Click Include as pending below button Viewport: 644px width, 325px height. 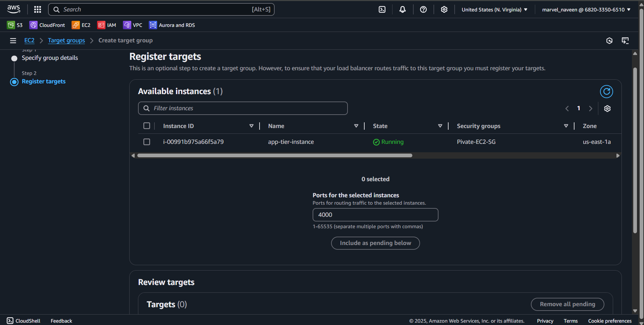[375, 243]
